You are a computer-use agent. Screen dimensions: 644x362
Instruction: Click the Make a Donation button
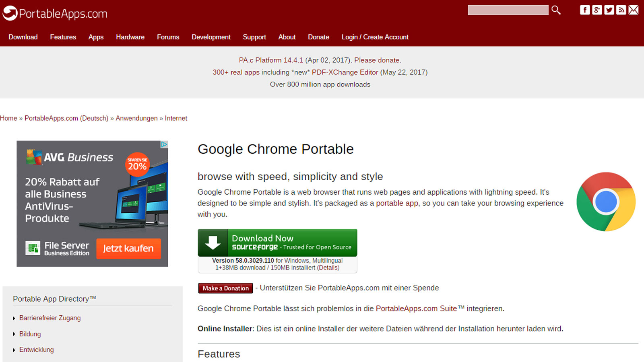click(x=225, y=288)
